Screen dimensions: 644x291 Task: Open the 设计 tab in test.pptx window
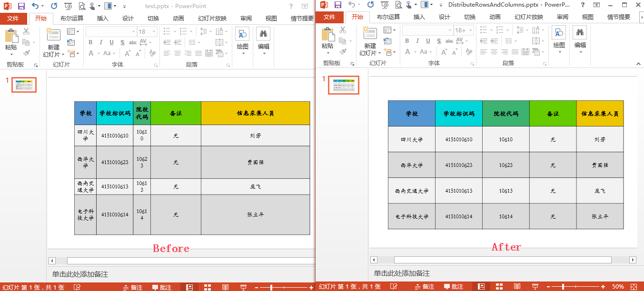(128, 19)
